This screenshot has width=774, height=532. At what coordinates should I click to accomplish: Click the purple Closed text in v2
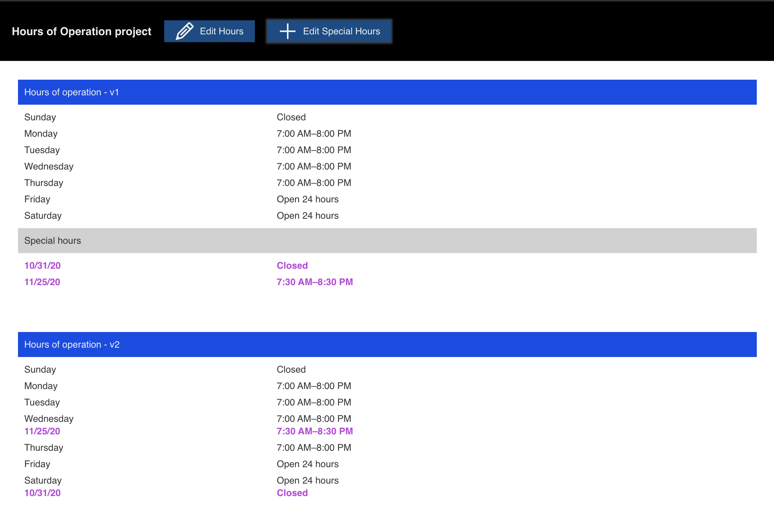[x=292, y=493]
